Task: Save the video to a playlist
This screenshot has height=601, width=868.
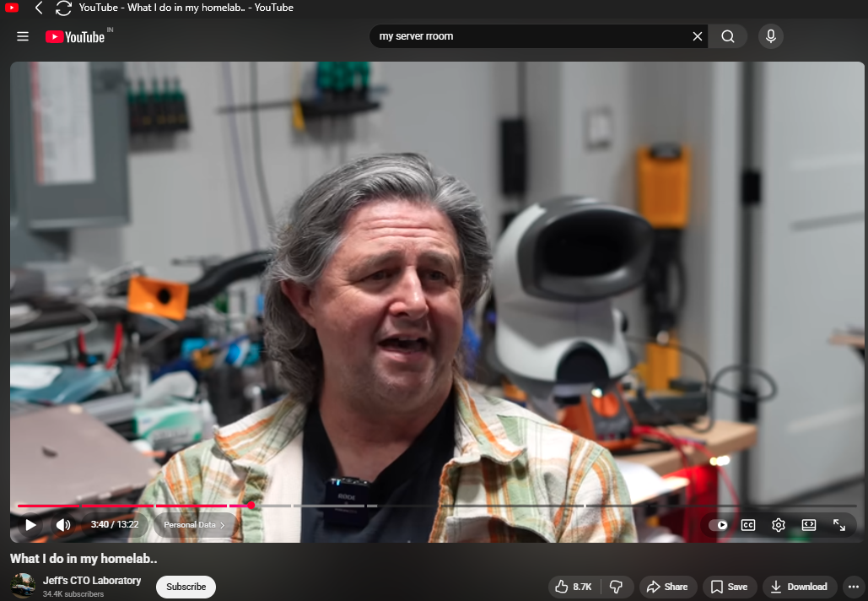Action: [x=730, y=587]
